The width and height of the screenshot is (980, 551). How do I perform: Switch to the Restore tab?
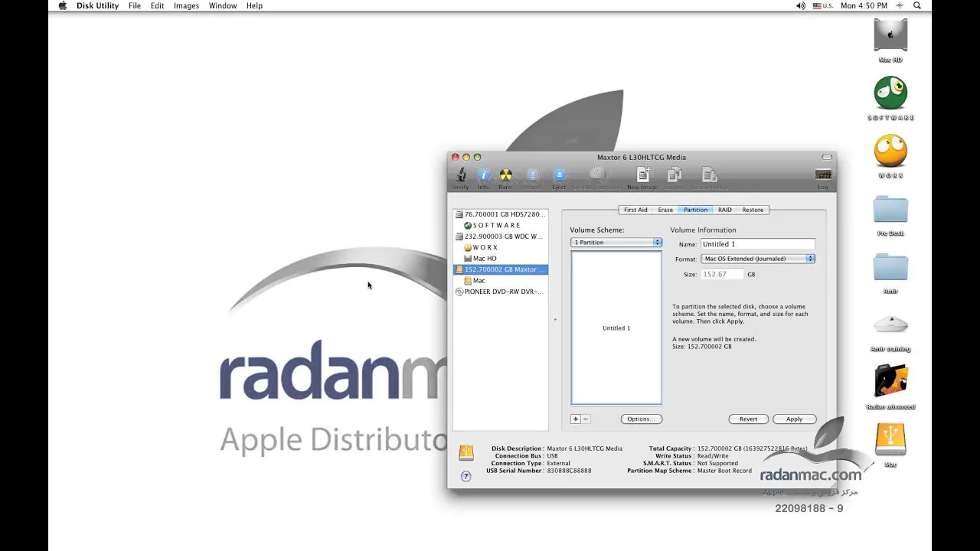pos(753,210)
